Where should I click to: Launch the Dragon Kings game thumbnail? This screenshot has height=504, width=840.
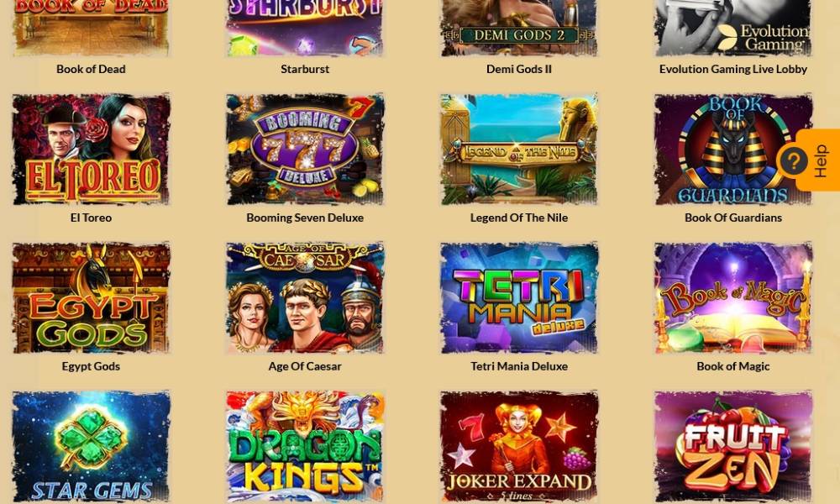coord(305,447)
